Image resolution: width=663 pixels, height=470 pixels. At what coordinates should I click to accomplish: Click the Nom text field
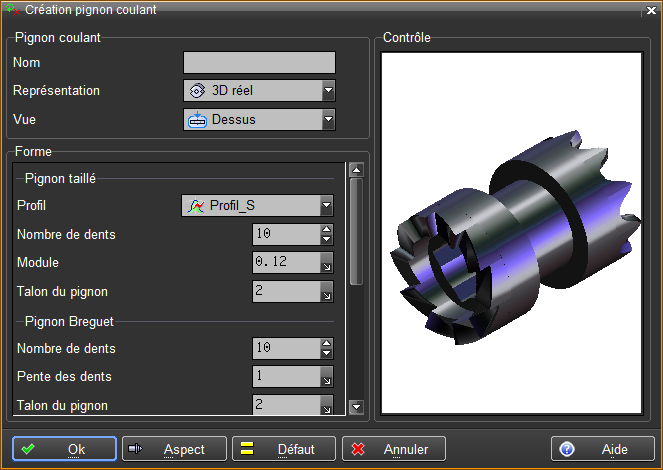click(259, 63)
